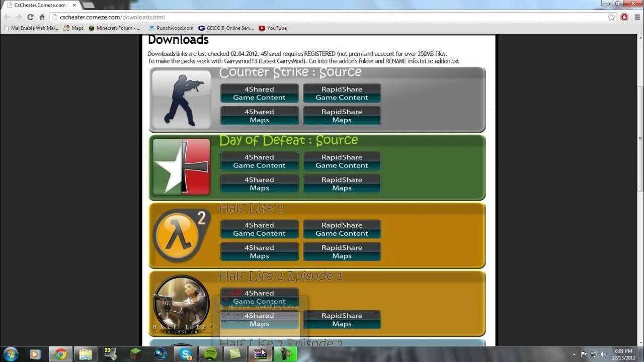The image size is (644, 362).
Task: Open Windows Explorer from the taskbar
Action: click(x=86, y=354)
